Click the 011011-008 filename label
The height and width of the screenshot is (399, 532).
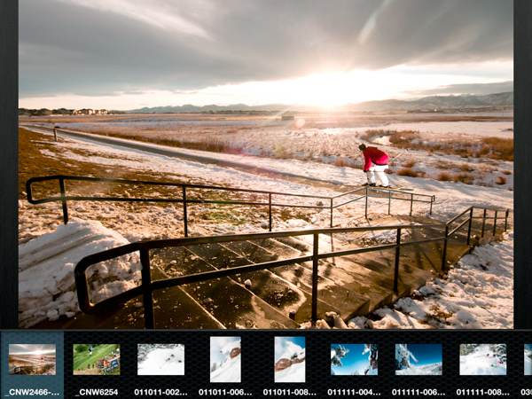[x=289, y=391]
